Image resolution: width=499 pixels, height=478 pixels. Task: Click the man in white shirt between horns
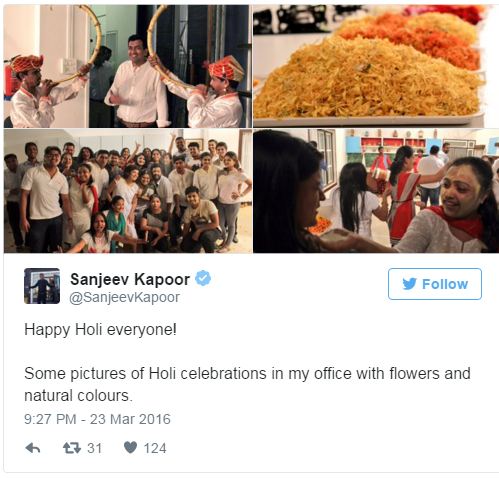pos(137,82)
